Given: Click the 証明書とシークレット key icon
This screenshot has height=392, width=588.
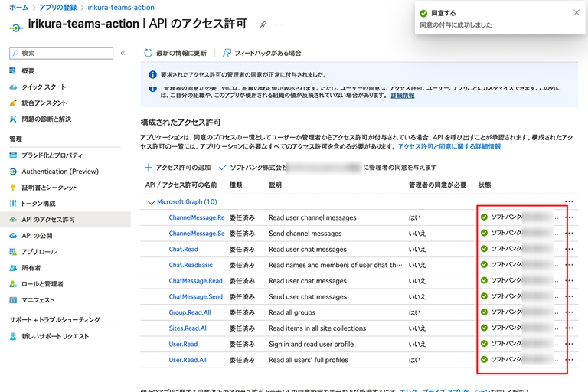Looking at the screenshot, I should click(x=13, y=188).
